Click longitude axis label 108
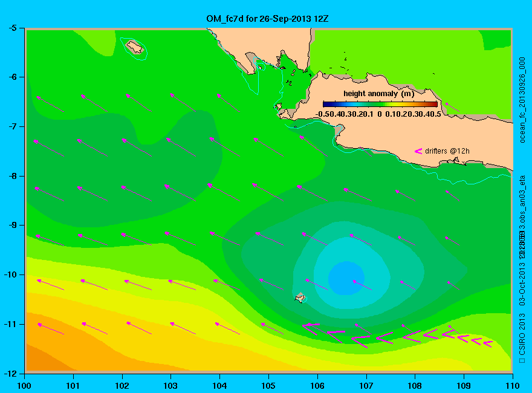The width and height of the screenshot is (532, 393). click(x=415, y=386)
